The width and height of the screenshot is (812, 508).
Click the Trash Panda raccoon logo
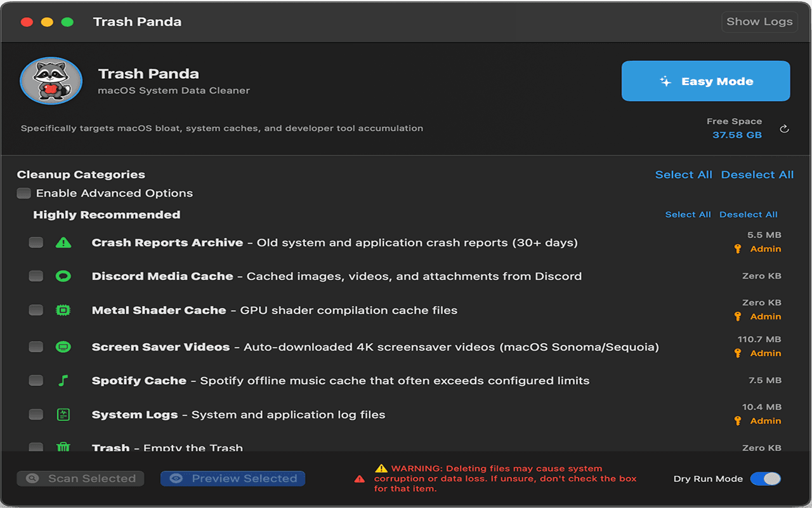click(x=51, y=81)
